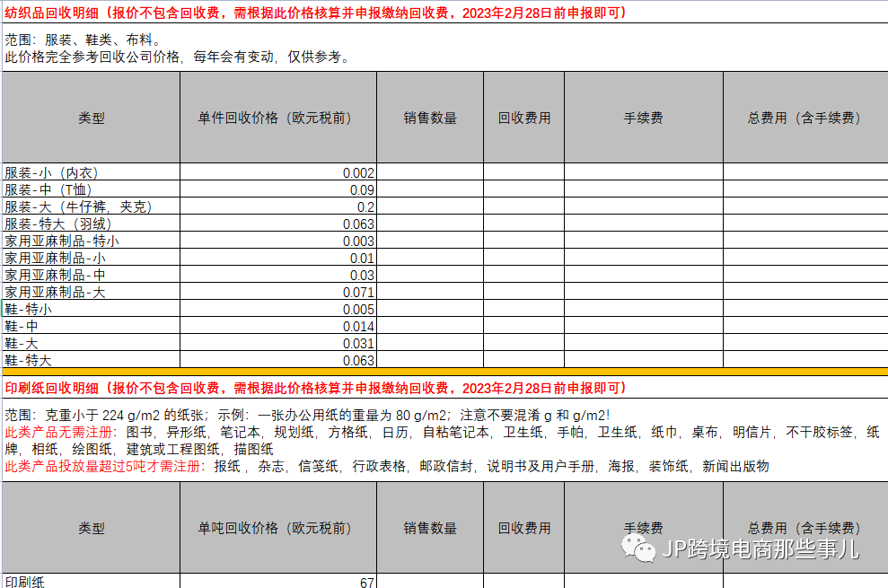
Task: Click the '家用亚麻制品-大' row label
Action: [x=55, y=293]
